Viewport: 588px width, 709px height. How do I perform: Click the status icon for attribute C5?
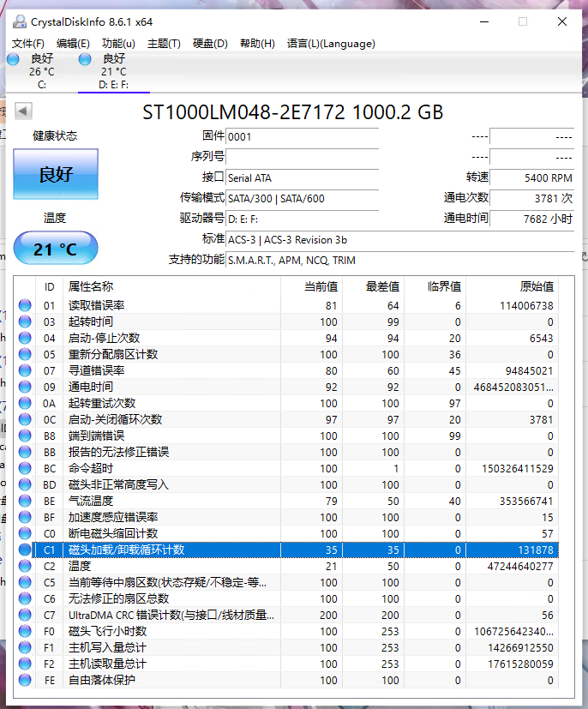tap(25, 582)
